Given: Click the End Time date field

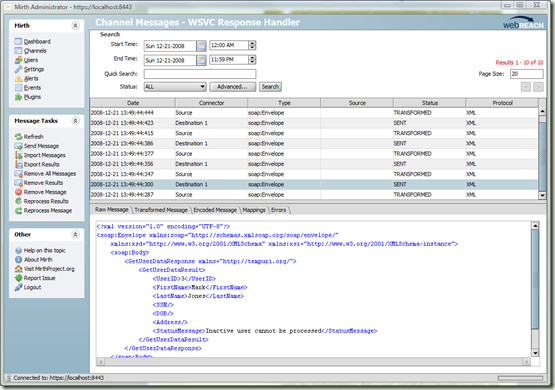Looking at the screenshot, I should coord(170,61).
